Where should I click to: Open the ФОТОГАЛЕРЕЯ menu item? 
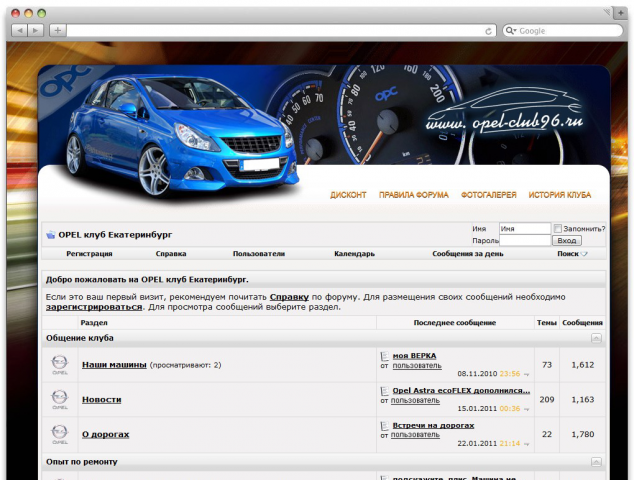click(x=488, y=195)
